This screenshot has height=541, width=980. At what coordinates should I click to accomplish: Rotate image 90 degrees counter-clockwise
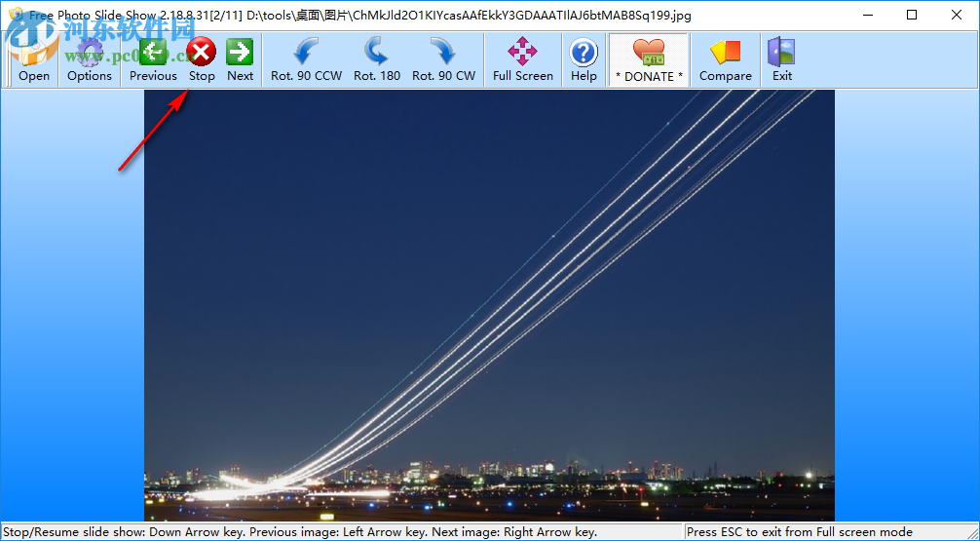coord(306,60)
